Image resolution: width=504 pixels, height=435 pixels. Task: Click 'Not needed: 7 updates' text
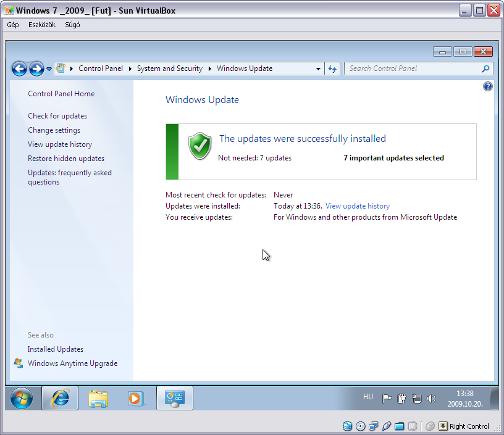(x=254, y=158)
